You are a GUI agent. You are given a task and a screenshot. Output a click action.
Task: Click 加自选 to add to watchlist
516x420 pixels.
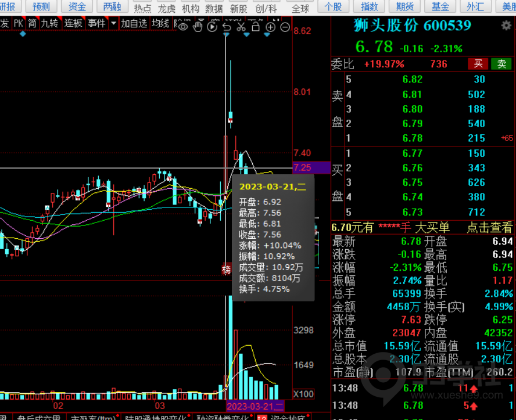(134, 23)
